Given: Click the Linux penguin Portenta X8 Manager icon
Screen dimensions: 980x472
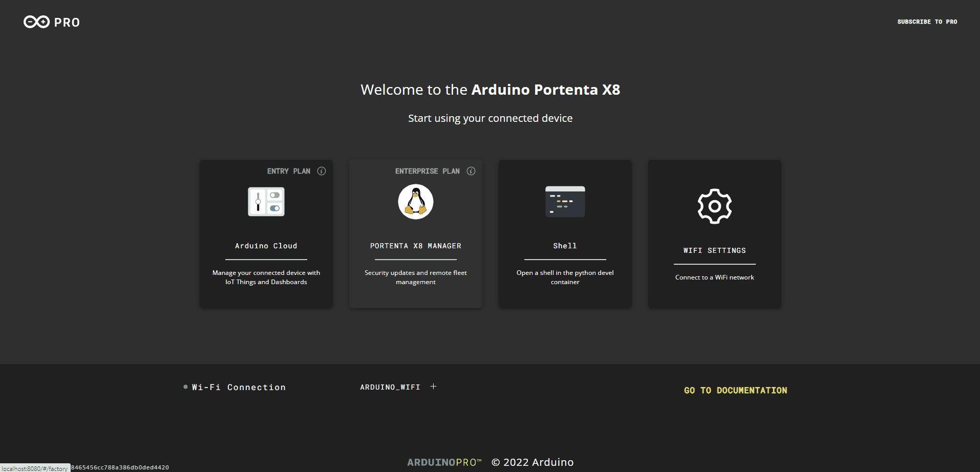Looking at the screenshot, I should [x=415, y=202].
